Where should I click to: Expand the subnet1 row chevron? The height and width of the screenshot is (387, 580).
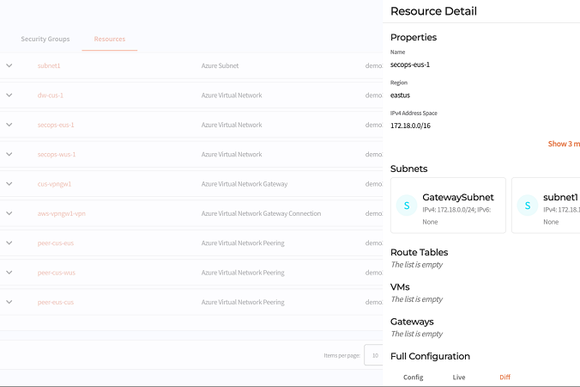tap(9, 65)
